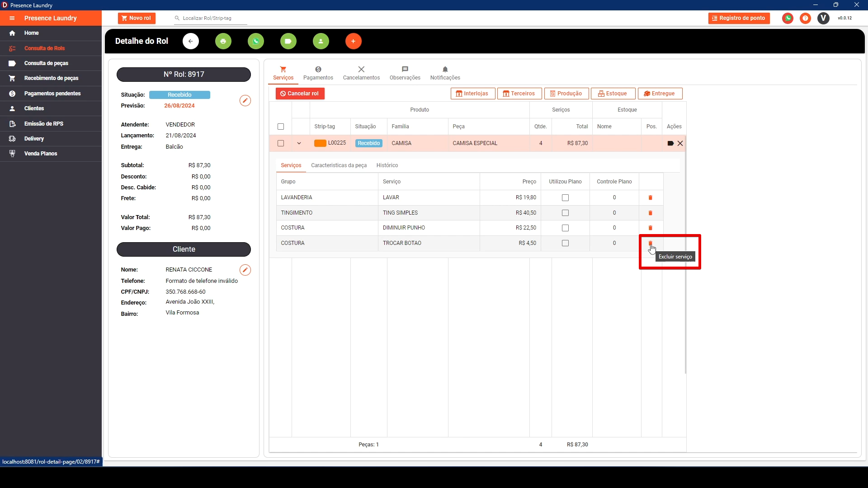Open Características da peça sub-tab

(339, 165)
